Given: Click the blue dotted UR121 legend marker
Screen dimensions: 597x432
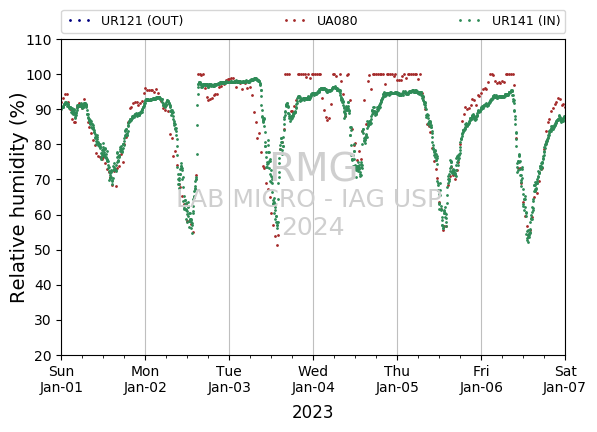Looking at the screenshot, I should [x=80, y=21].
